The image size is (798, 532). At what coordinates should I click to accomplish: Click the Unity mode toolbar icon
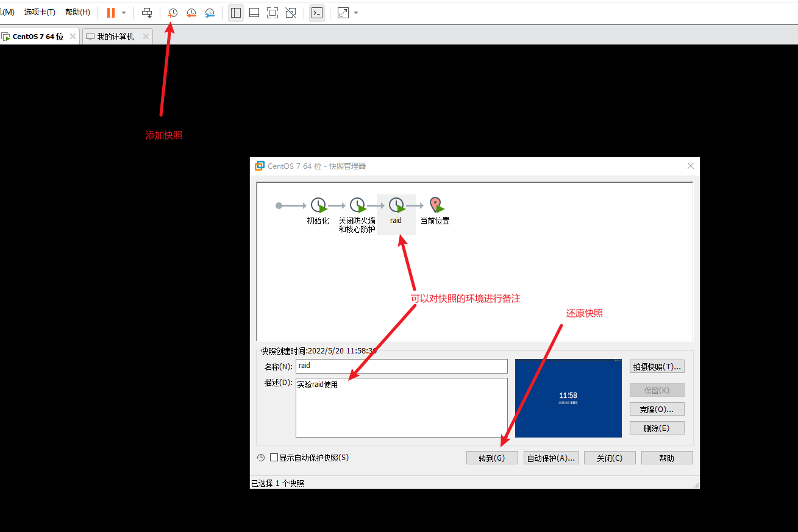291,13
